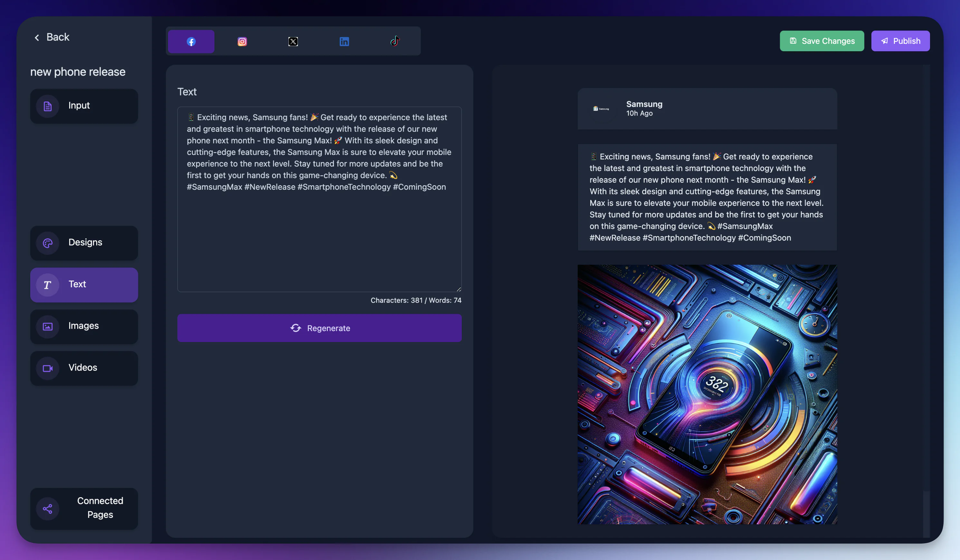Click the 'new phone release' project title

pyautogui.click(x=78, y=71)
